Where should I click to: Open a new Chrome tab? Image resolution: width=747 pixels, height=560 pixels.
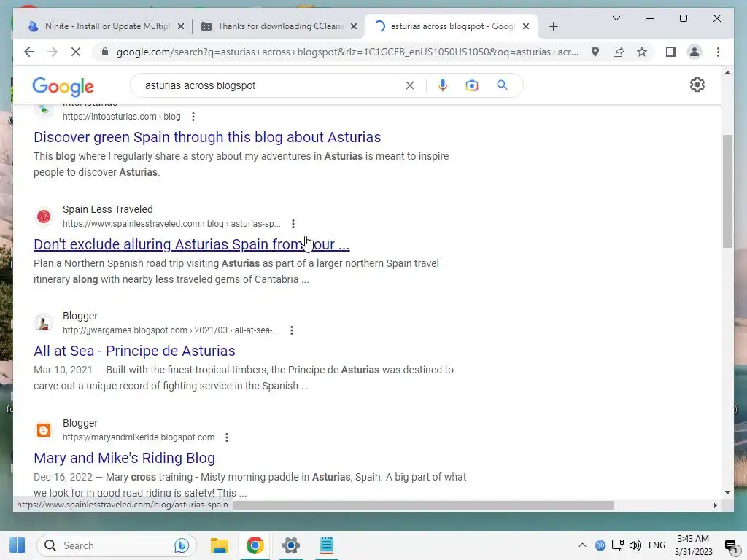553,27
